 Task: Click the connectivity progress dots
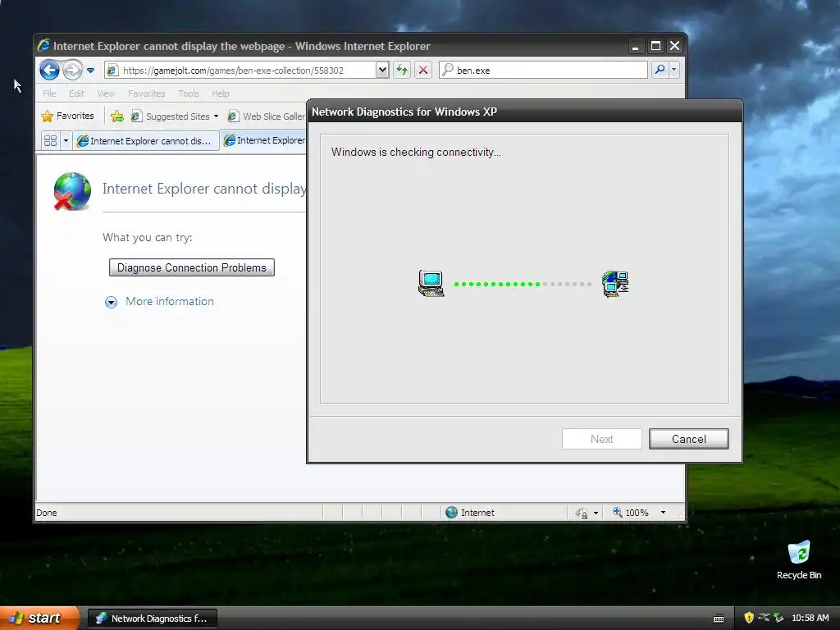523,284
